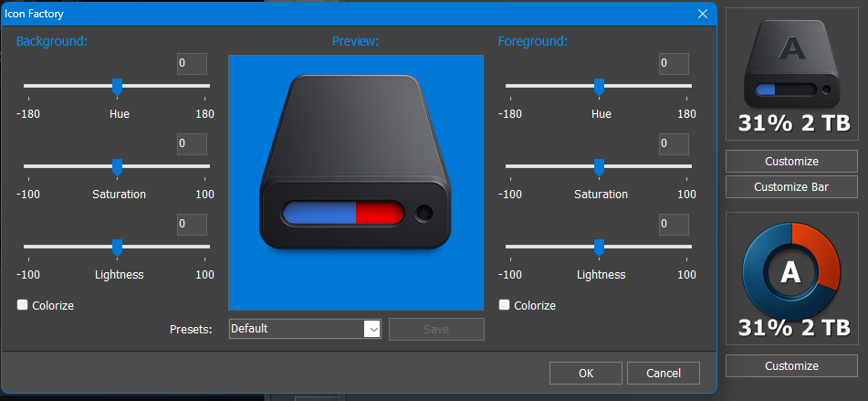868x401 pixels.
Task: Enable the Foreground Colorize checkbox
Action: 505,305
